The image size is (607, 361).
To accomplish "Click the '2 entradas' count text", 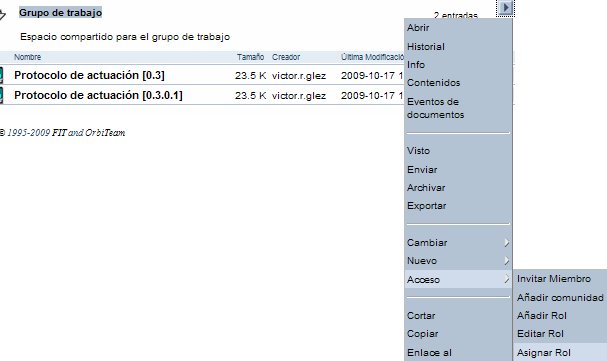I will (456, 16).
